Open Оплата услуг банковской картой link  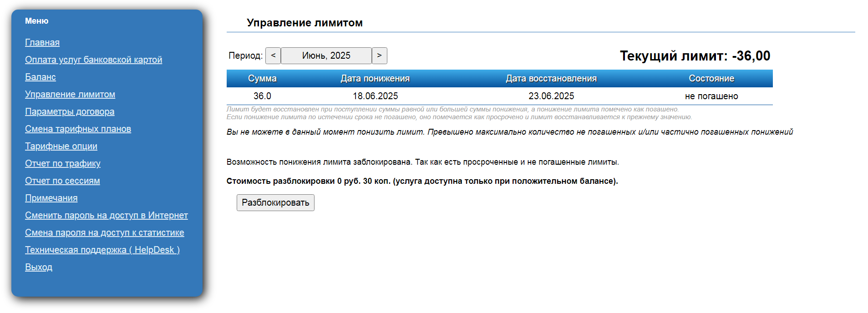coord(93,60)
